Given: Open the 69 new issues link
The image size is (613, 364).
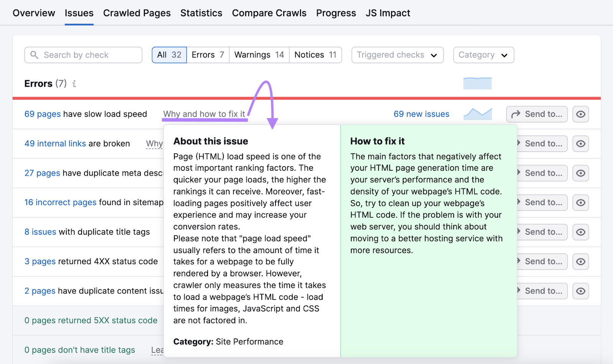Looking at the screenshot, I should (x=421, y=114).
